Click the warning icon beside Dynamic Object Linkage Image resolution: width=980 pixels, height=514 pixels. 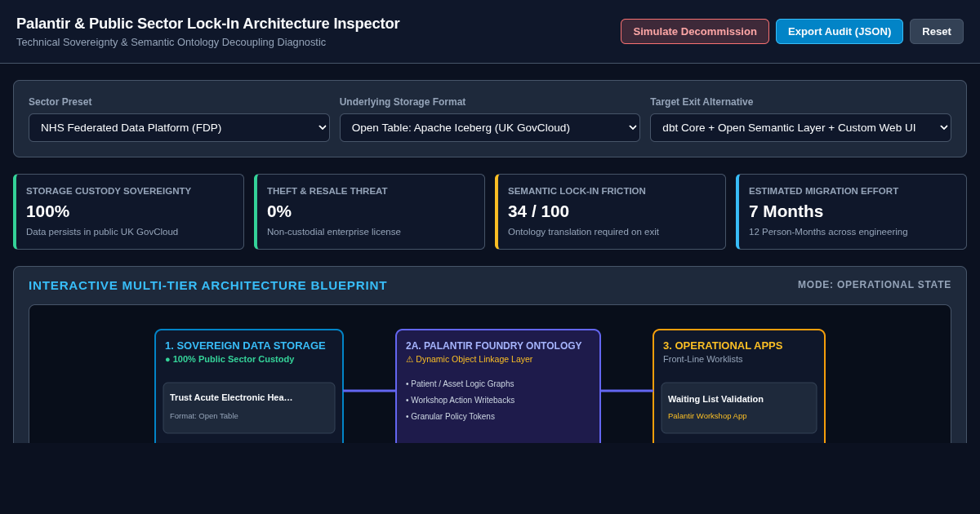pyautogui.click(x=410, y=359)
